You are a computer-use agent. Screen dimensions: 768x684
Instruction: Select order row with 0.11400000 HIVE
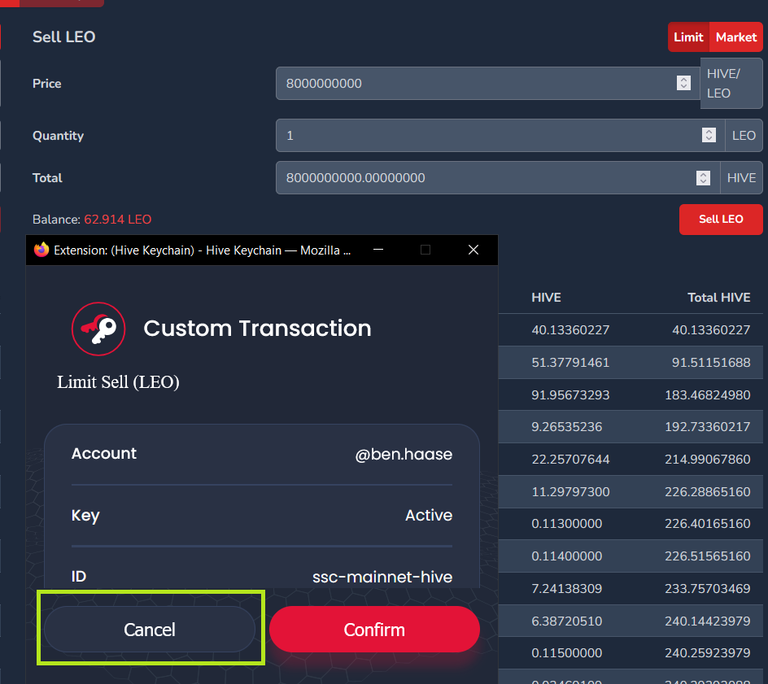tap(630, 556)
